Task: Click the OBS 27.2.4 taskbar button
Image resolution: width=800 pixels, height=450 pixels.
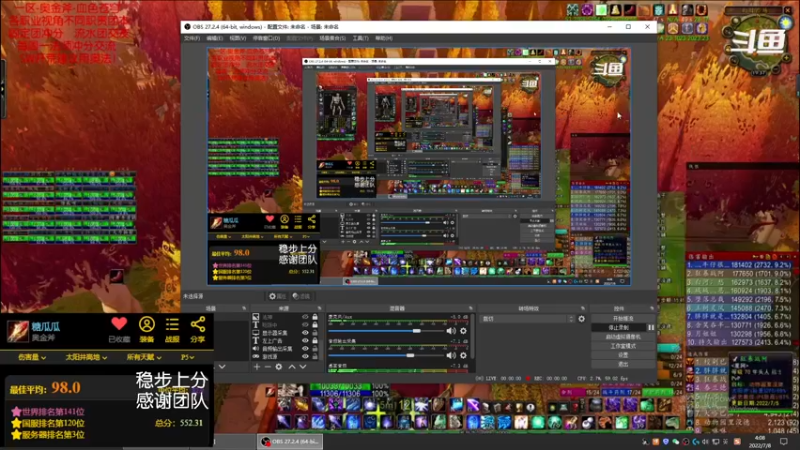Action: [x=290, y=441]
